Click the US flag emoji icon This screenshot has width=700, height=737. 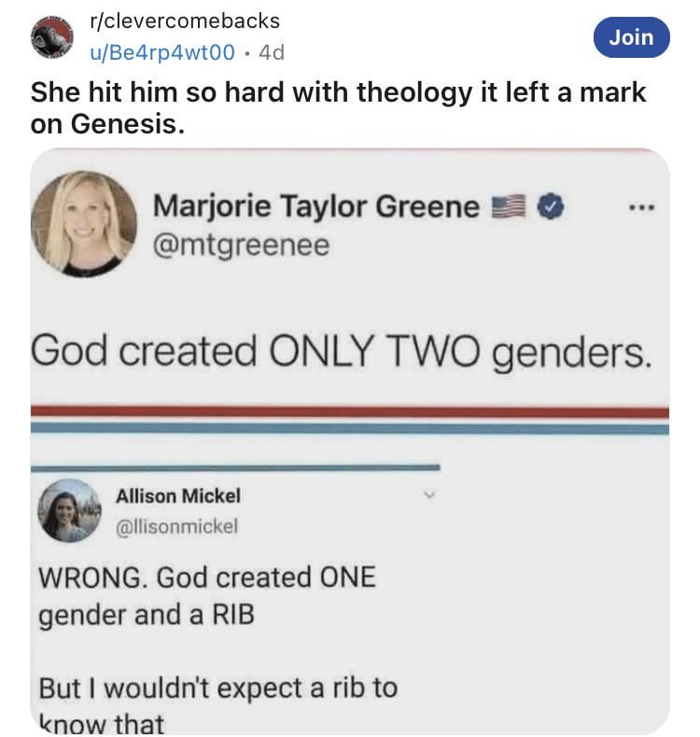point(511,206)
